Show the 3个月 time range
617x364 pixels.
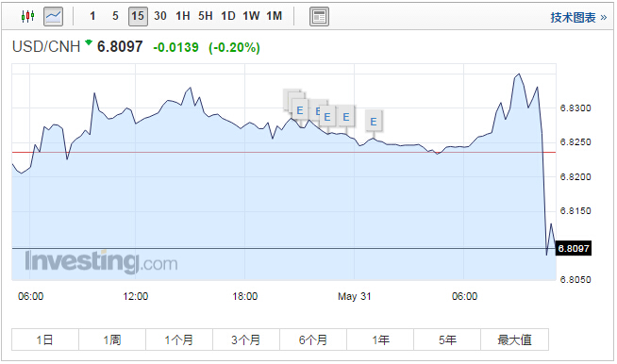[x=246, y=339]
